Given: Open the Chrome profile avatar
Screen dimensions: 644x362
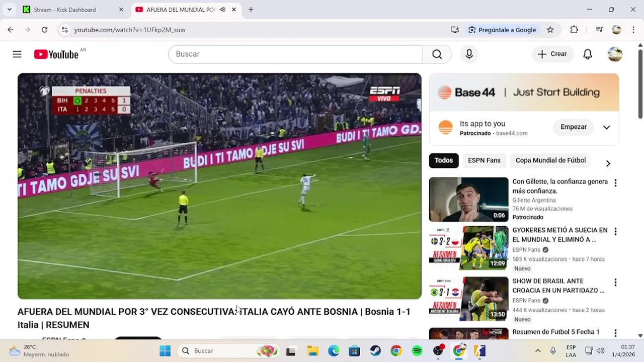Looking at the screenshot, I should 616,30.
